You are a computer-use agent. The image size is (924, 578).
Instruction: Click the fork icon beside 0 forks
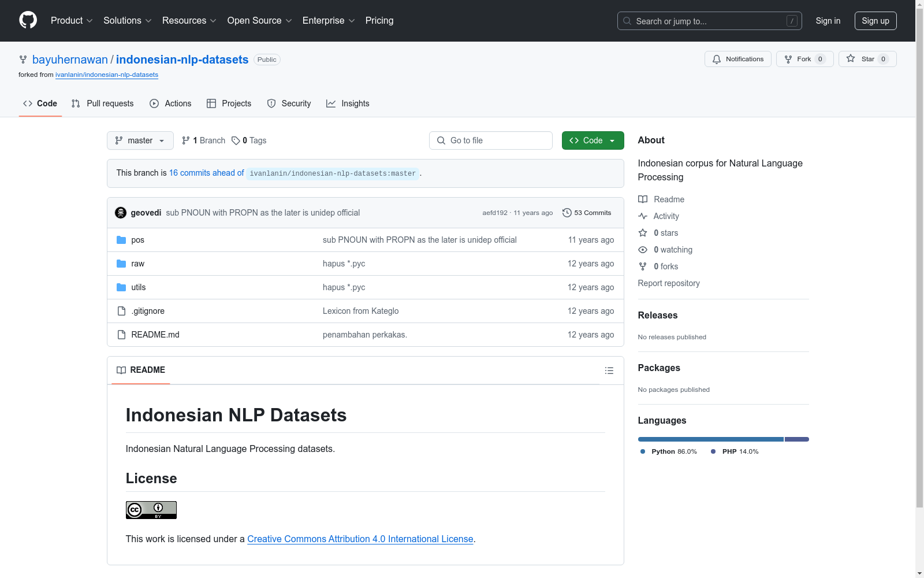[x=643, y=266]
